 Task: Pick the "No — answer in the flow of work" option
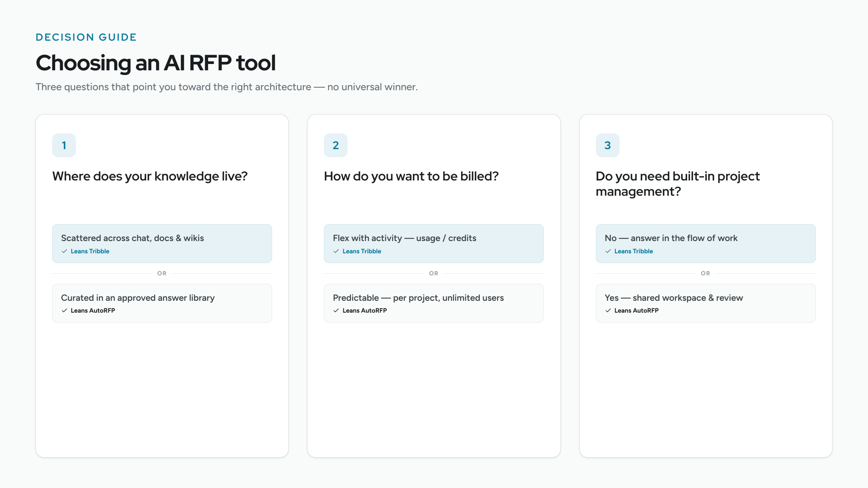[706, 244]
